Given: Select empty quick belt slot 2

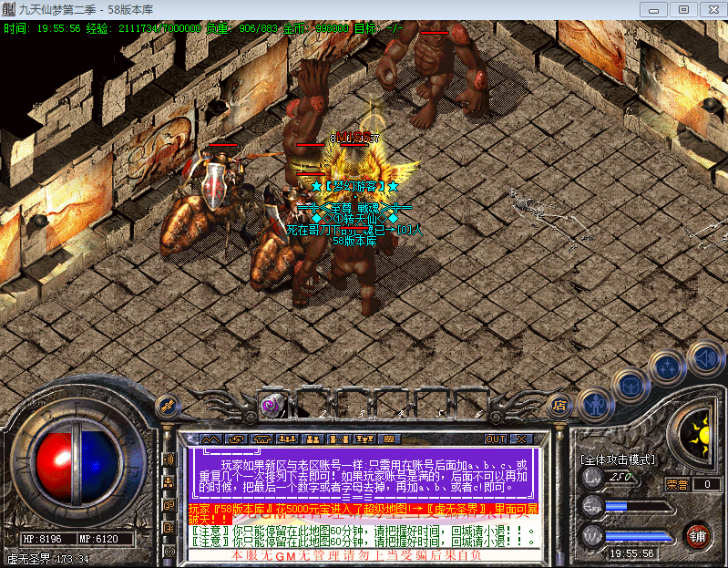Looking at the screenshot, I should (x=313, y=405).
